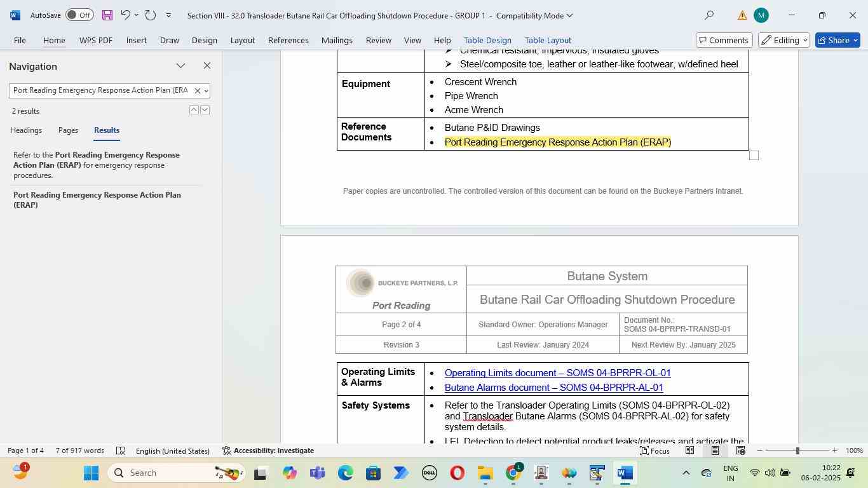The width and height of the screenshot is (868, 488).
Task: Open the Layout ribbon tab
Action: [242, 40]
